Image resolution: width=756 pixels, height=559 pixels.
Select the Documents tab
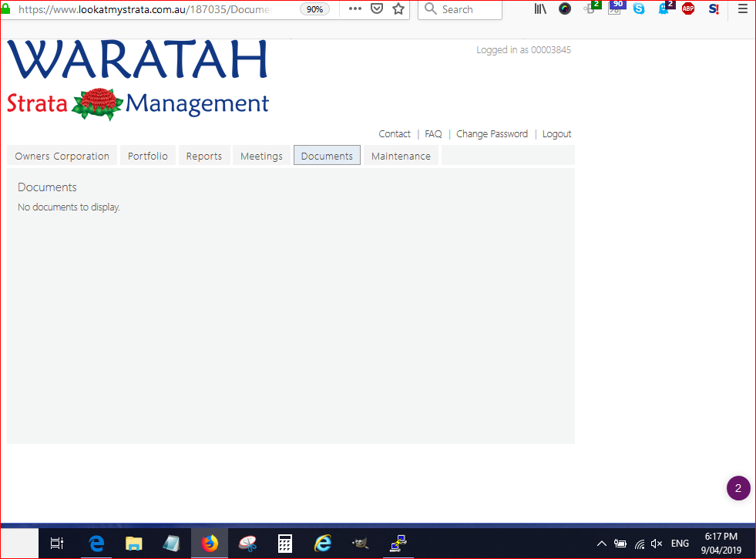[327, 155]
